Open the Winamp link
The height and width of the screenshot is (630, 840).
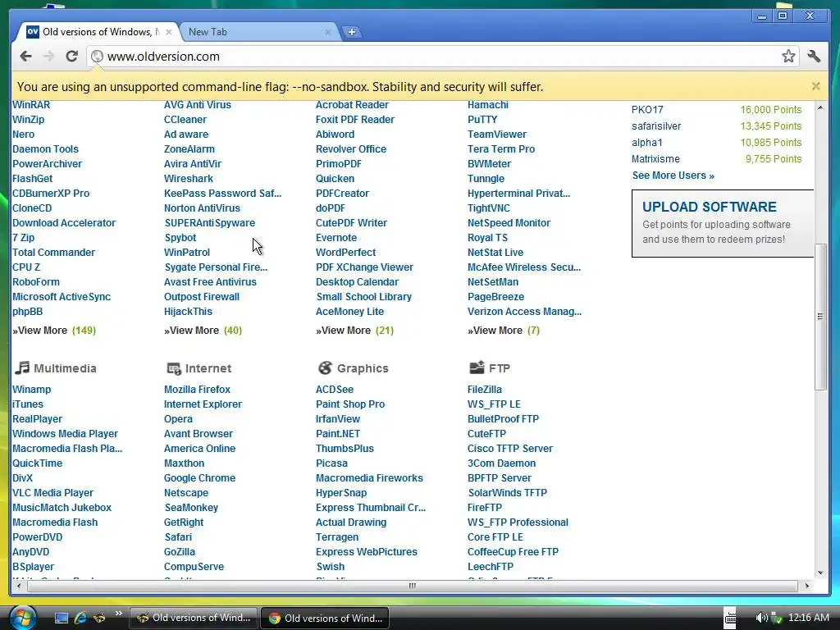(32, 390)
